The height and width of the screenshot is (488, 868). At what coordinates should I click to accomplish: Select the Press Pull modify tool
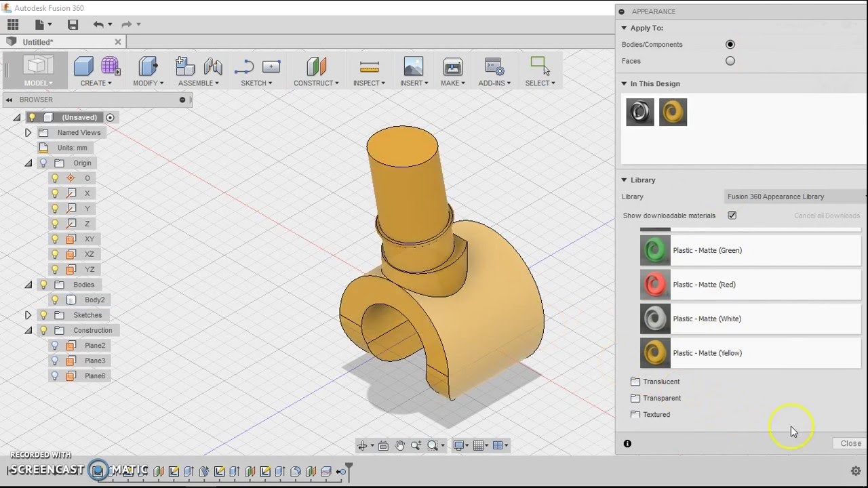pyautogui.click(x=148, y=66)
